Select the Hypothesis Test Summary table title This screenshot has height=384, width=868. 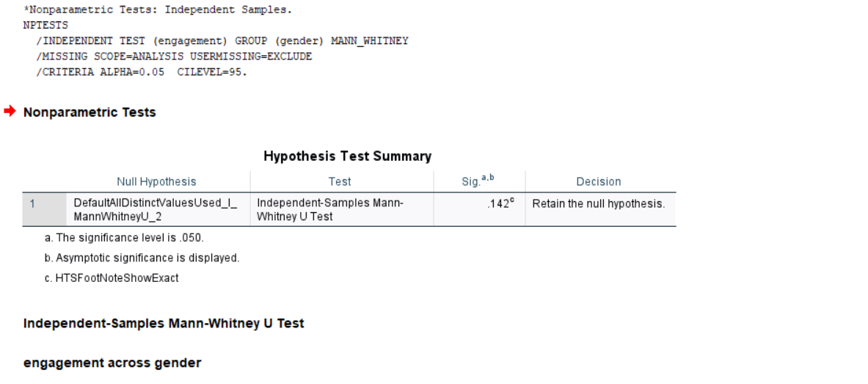pos(347,156)
